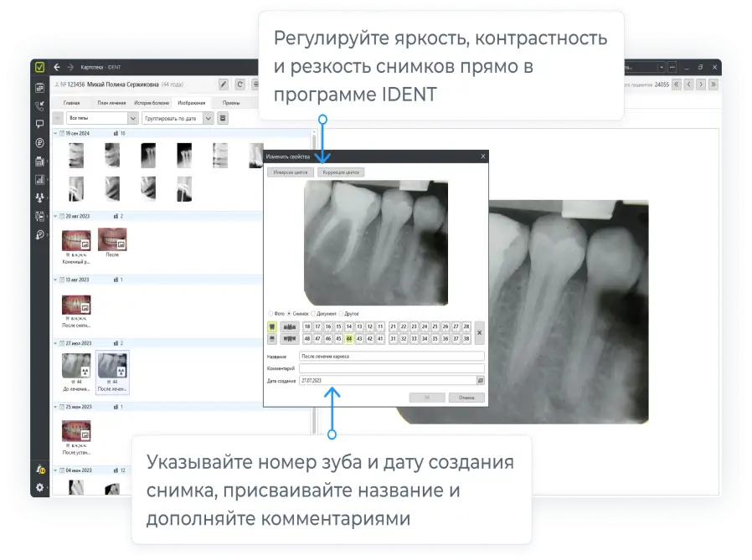Screen dimensions: 752x560
Task: Open the Все типы dropdown
Action: tap(101, 118)
